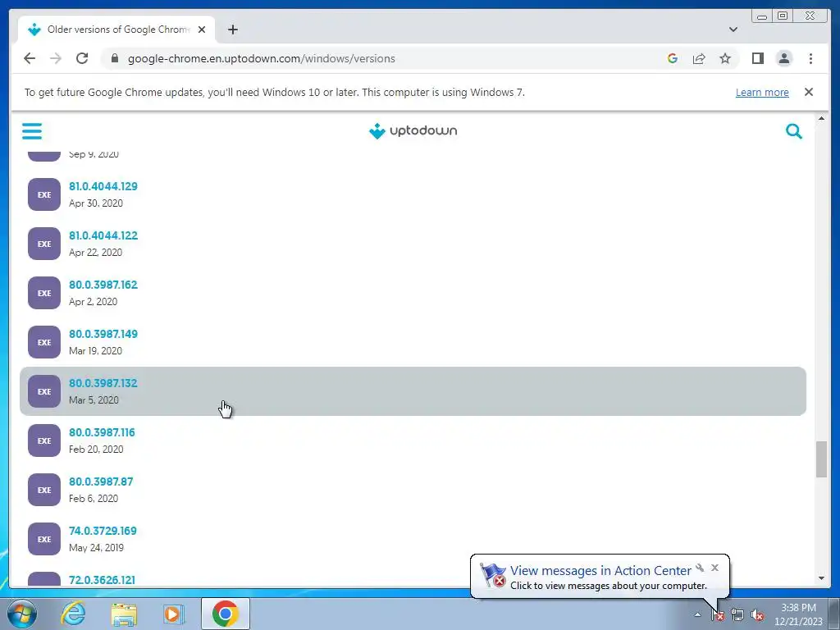Open the Chrome profile menu
Viewport: 840px width, 630px height.
pyautogui.click(x=783, y=58)
